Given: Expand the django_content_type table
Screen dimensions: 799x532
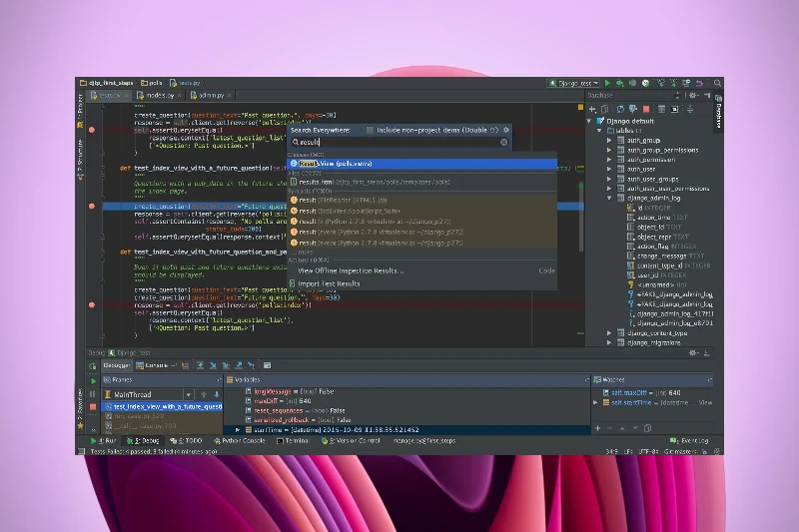Looking at the screenshot, I should (609, 333).
